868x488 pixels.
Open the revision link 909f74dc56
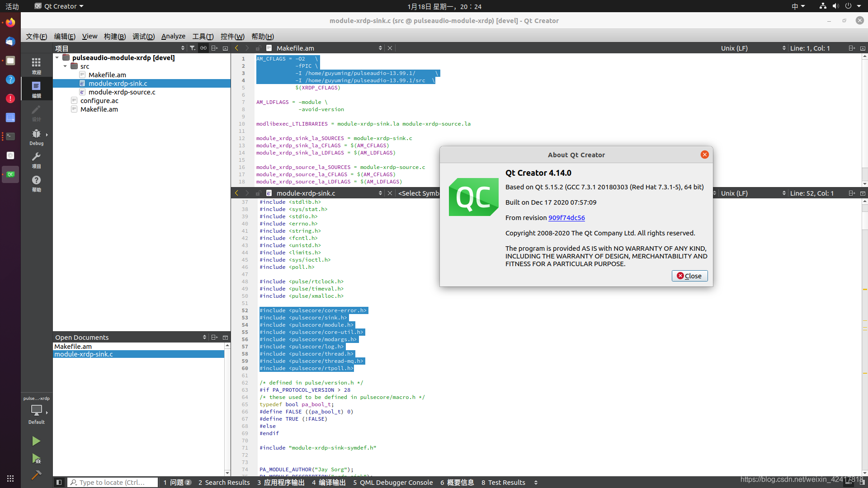(x=566, y=218)
